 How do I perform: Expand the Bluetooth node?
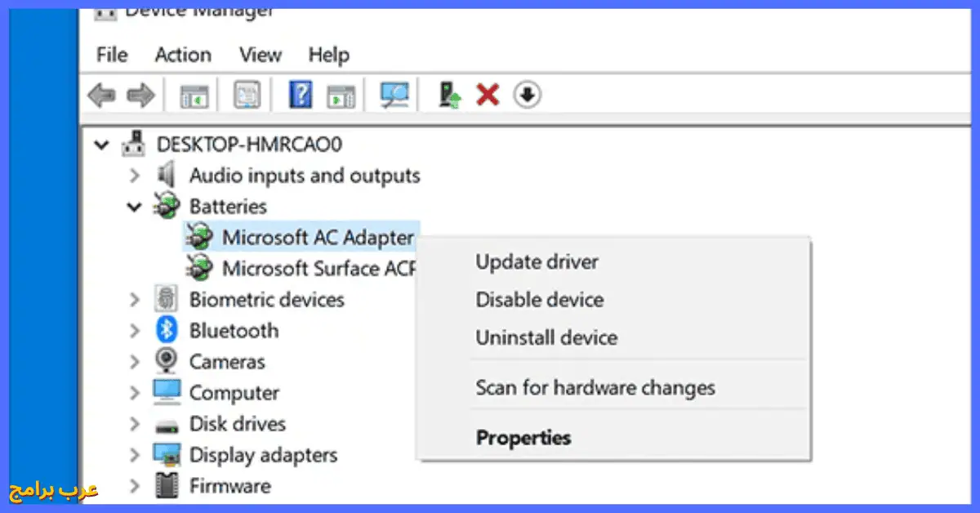coord(135,331)
